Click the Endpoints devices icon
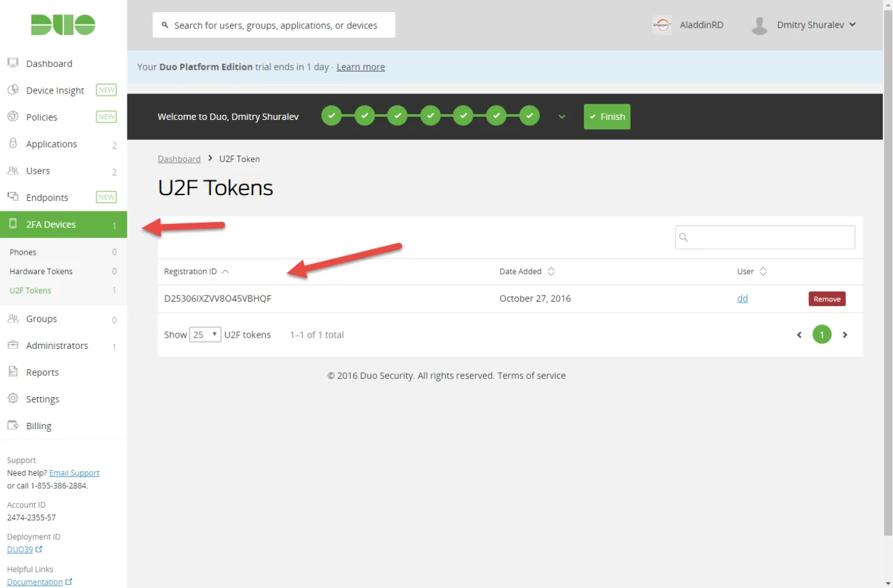Screen dimensions: 893x588 click(x=13, y=197)
